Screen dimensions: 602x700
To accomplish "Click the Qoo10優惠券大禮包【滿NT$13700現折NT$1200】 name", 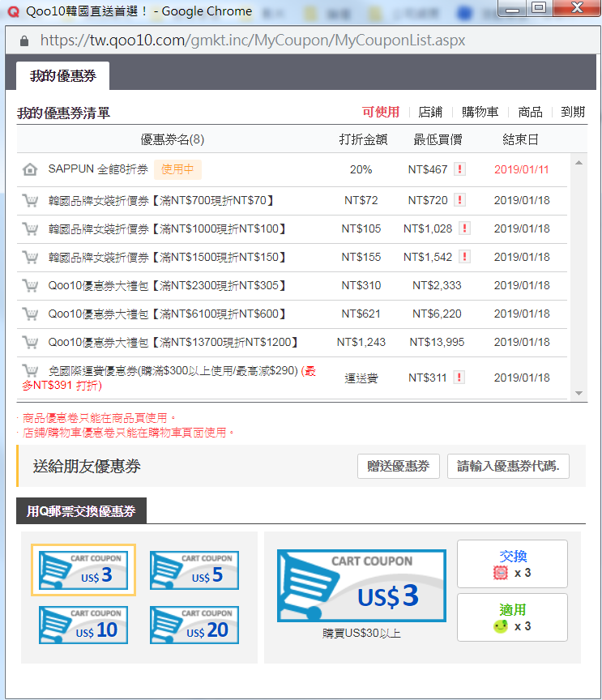I will tap(173, 343).
